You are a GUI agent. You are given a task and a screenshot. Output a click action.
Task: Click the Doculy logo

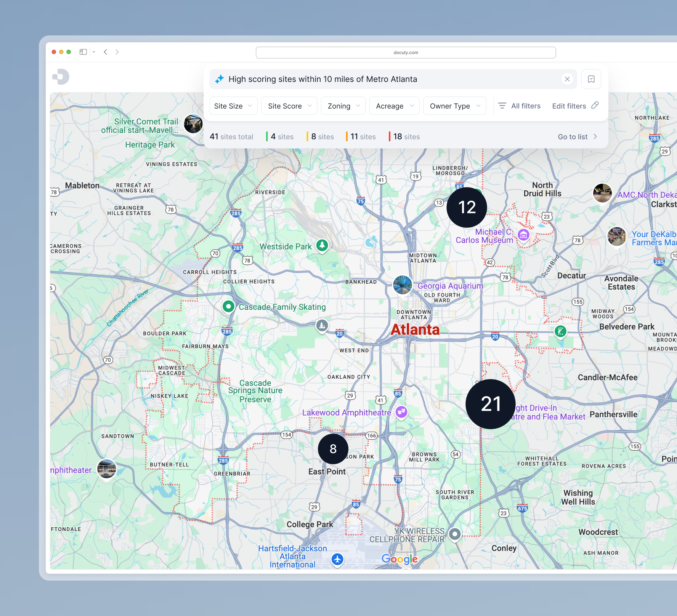[61, 77]
